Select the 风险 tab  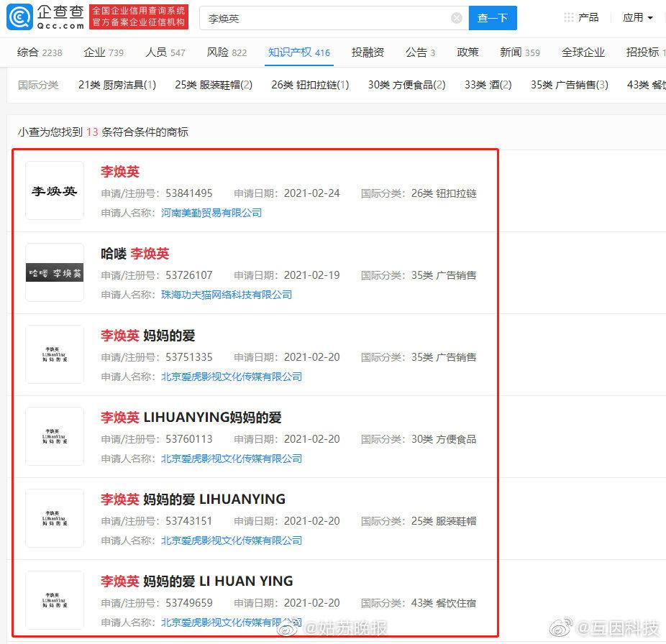pos(227,52)
